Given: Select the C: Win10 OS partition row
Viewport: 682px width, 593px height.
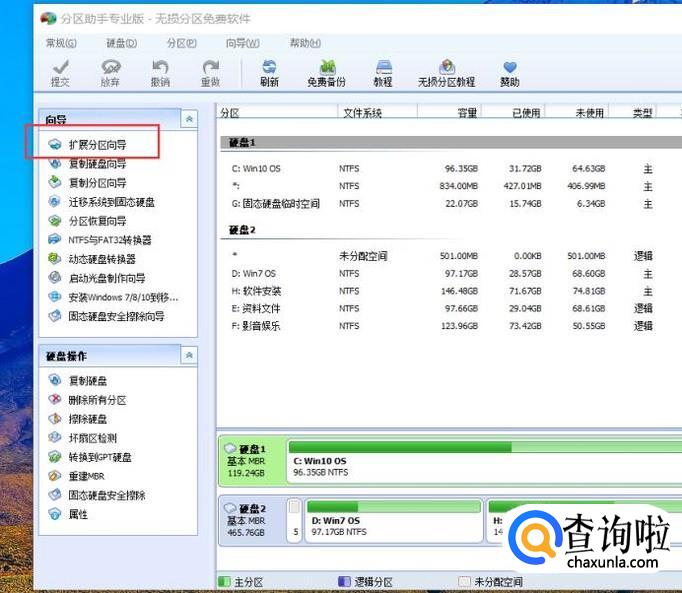Looking at the screenshot, I should tap(449, 168).
